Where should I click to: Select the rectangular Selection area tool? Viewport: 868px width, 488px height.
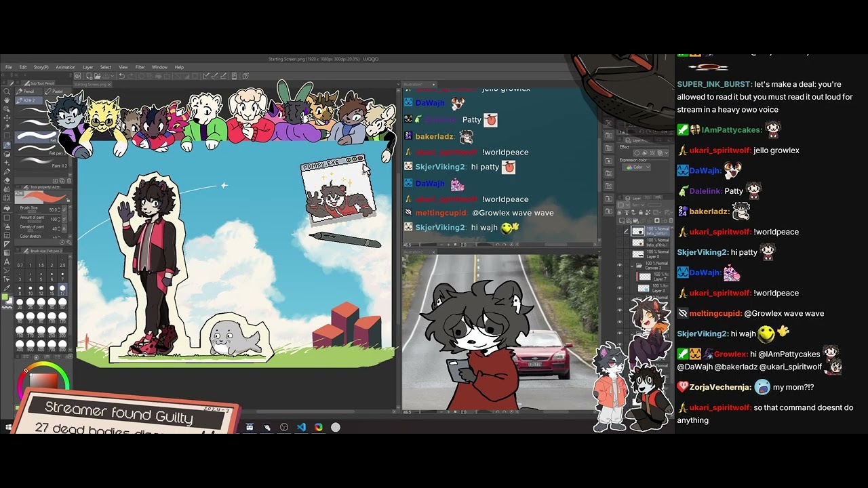coord(7,136)
